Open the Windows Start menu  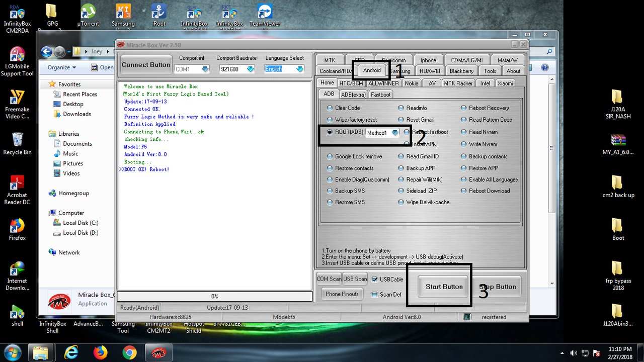click(12, 352)
